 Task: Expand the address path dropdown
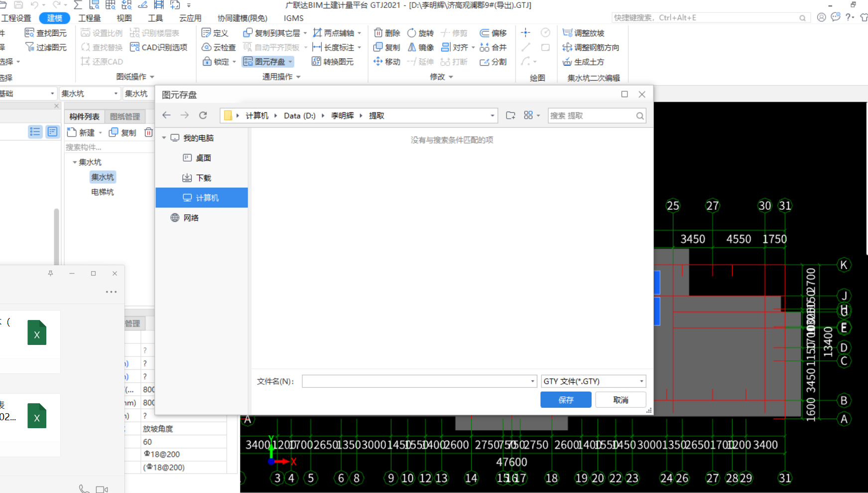point(492,116)
